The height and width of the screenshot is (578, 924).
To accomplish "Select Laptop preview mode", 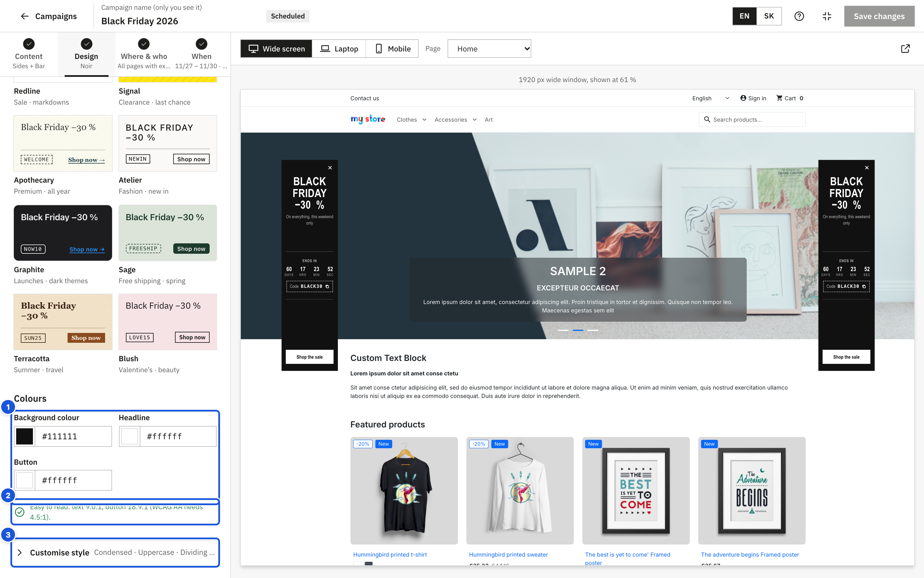I will point(339,49).
